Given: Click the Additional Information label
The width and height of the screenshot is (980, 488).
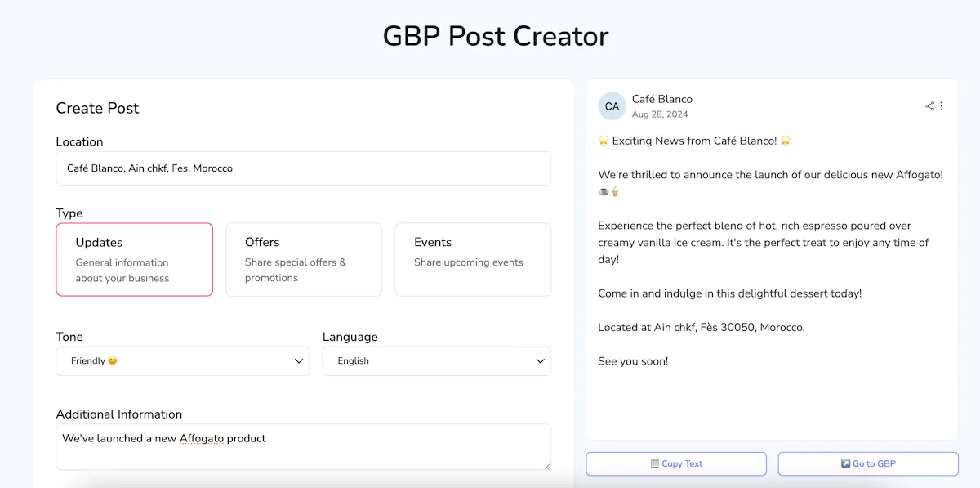Looking at the screenshot, I should pos(119,414).
